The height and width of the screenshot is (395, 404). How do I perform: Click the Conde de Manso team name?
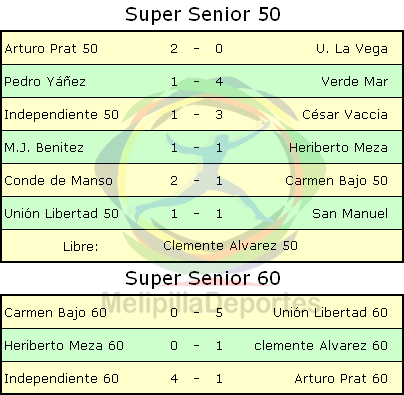pos(58,181)
